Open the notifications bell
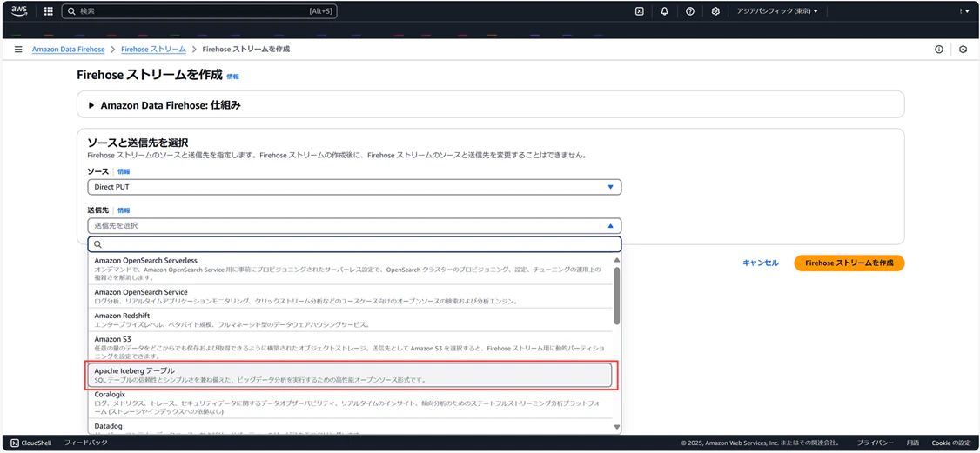This screenshot has height=453, width=980. (665, 11)
